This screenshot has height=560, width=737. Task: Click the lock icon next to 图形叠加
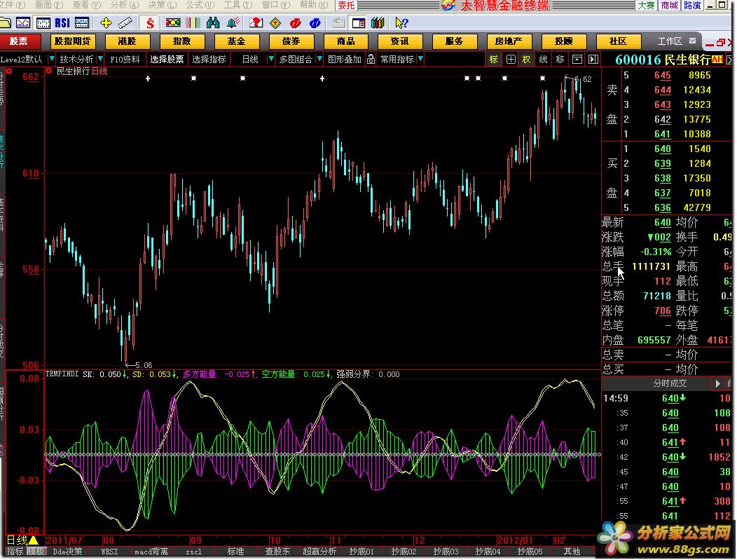coord(371,60)
